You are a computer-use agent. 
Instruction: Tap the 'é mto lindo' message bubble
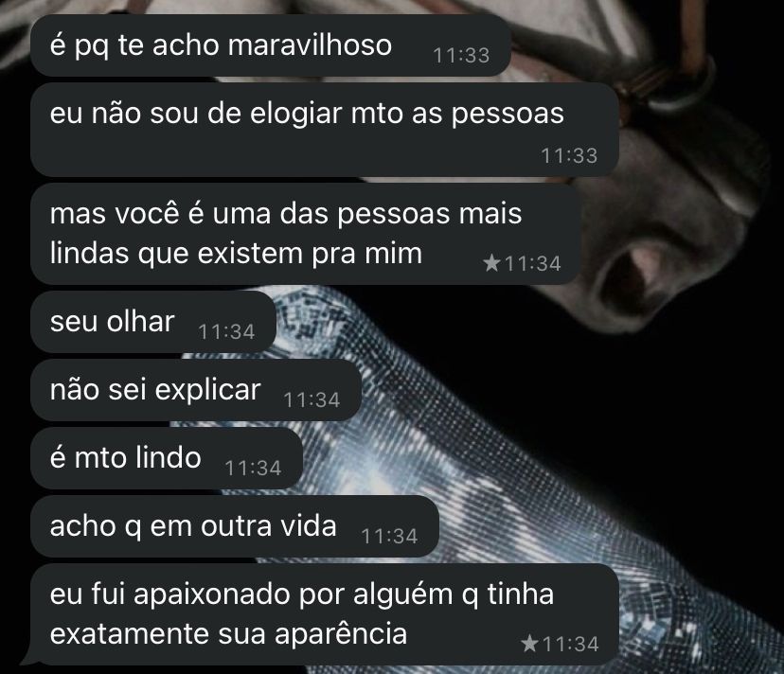[x=167, y=458]
